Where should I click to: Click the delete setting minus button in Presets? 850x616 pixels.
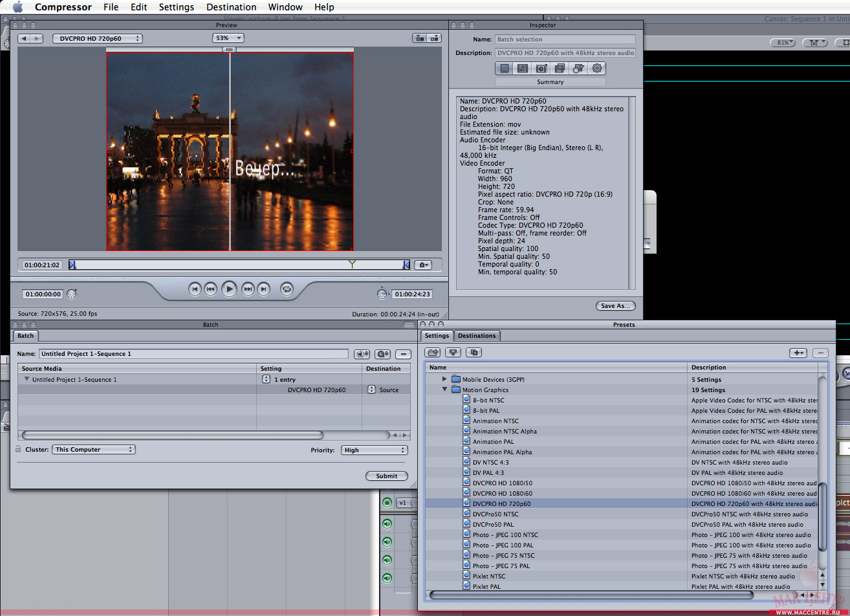pos(820,353)
